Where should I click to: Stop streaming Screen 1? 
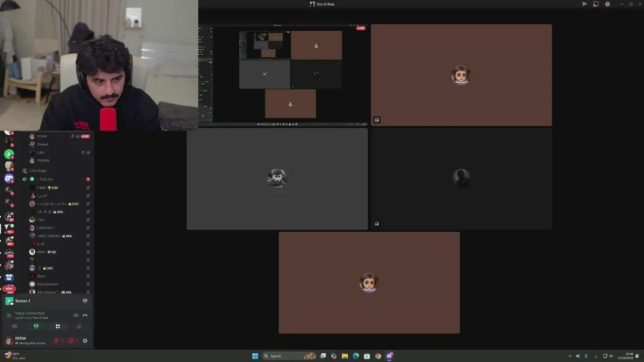coord(85,301)
